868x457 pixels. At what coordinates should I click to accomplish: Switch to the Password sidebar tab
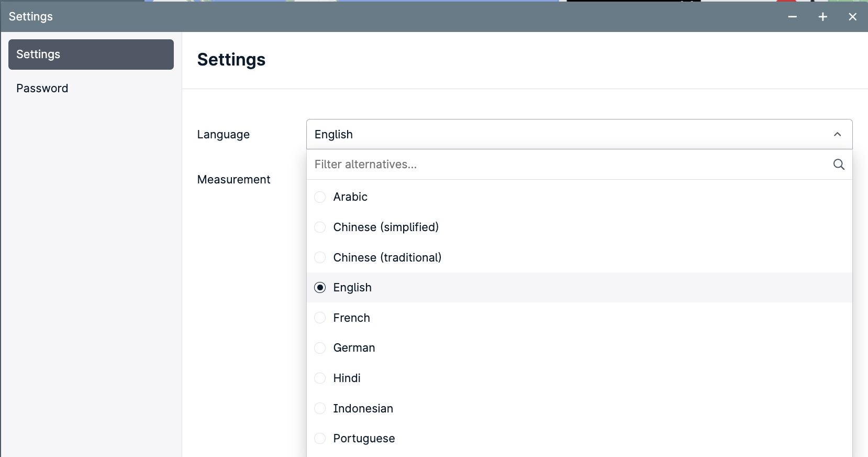point(91,88)
